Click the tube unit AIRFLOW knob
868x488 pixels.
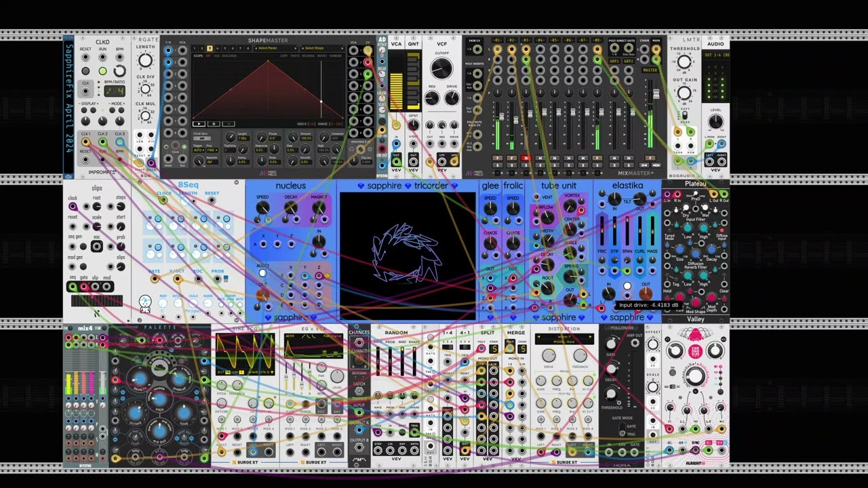[x=547, y=218]
